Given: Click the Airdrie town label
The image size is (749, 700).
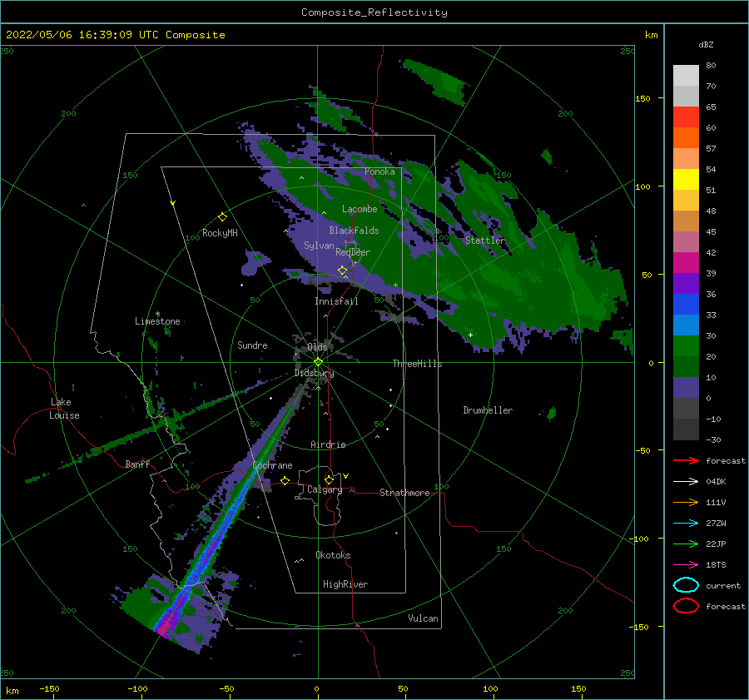Looking at the screenshot, I should tap(328, 444).
